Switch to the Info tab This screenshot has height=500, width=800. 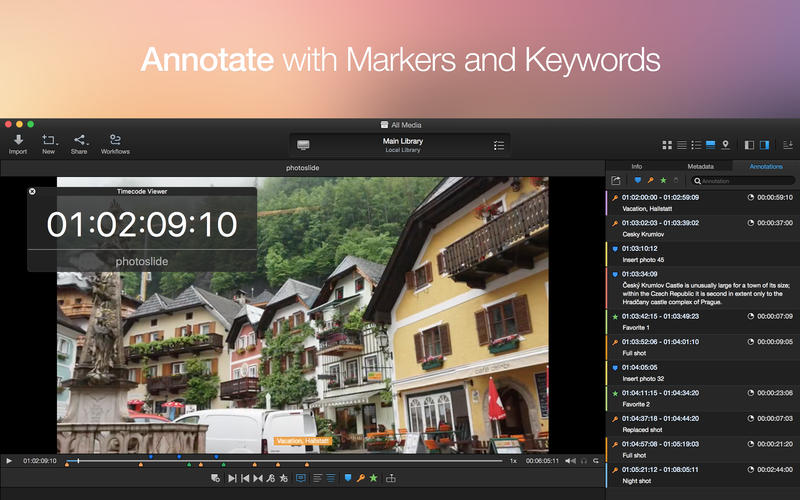click(636, 166)
